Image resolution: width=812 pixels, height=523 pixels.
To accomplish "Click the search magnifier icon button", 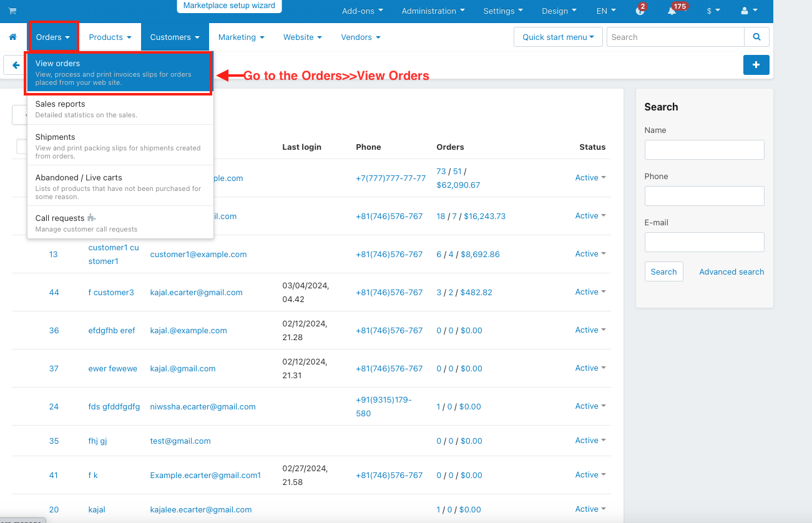I will coord(756,37).
